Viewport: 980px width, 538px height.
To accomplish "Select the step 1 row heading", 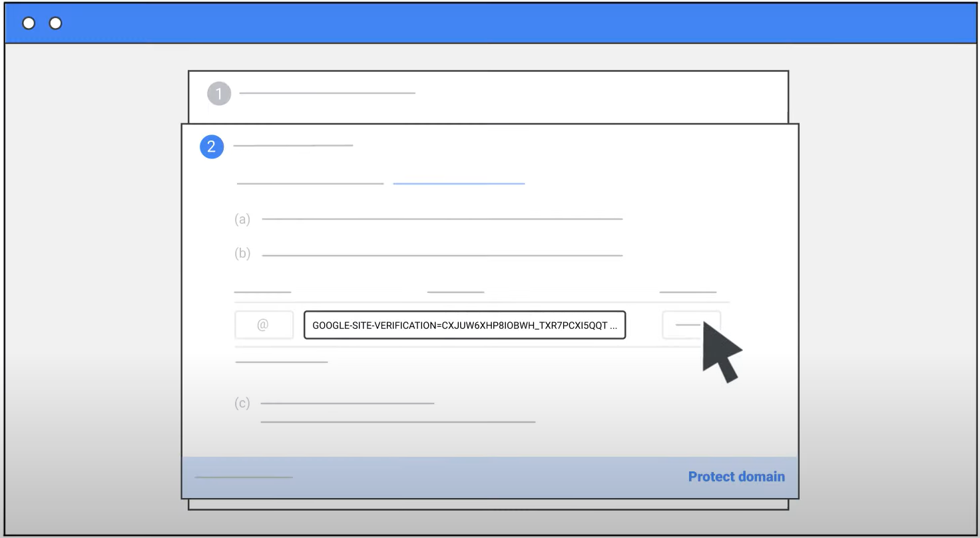I will pos(326,93).
